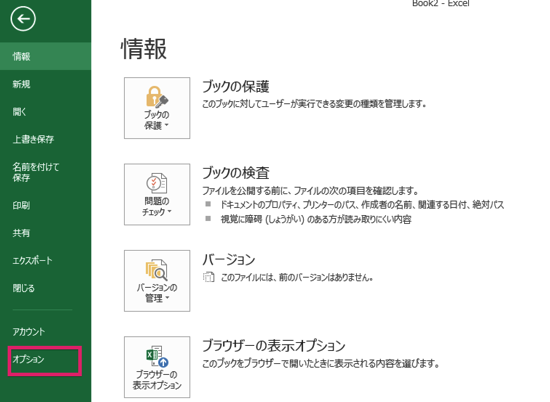This screenshot has height=402, width=550.
Task: Click the バージョン heading
Action: click(x=229, y=260)
